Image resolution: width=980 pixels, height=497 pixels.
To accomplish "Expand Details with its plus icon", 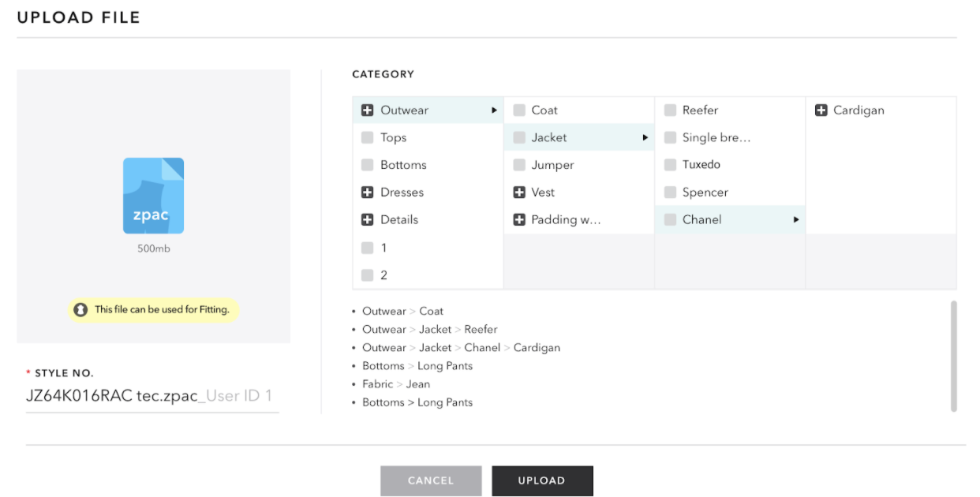I will point(367,220).
